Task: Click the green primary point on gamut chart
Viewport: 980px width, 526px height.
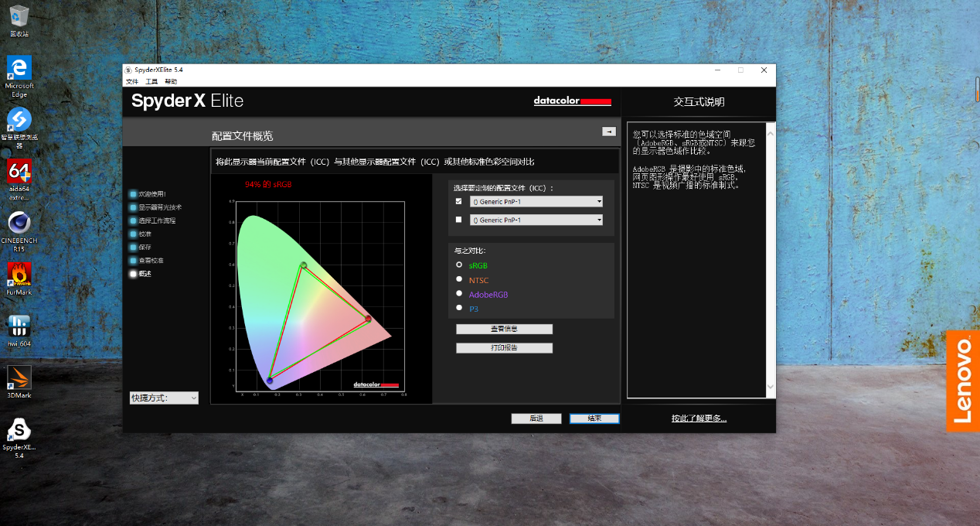Action: tap(304, 265)
